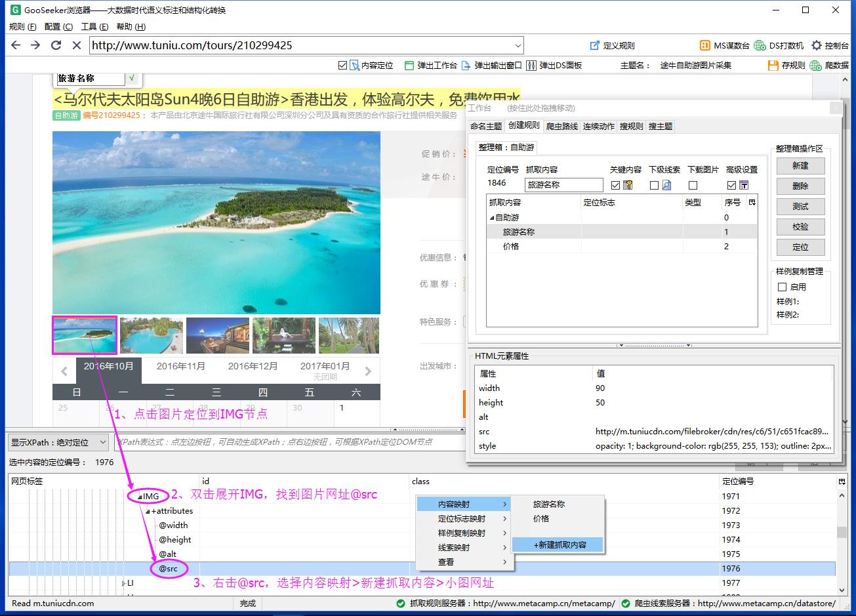Enable 启用 under 样例复制管理
The height and width of the screenshot is (616, 856).
[x=783, y=287]
